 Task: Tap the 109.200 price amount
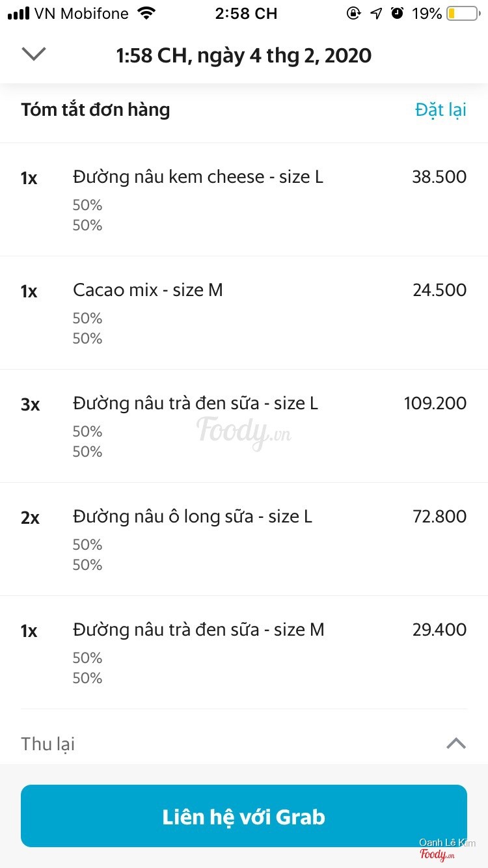[435, 403]
